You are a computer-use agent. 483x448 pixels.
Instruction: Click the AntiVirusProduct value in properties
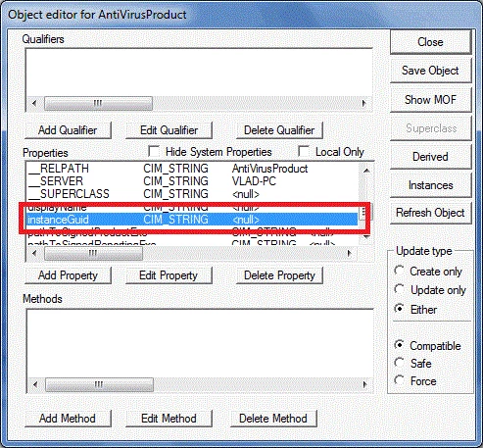coord(269,169)
